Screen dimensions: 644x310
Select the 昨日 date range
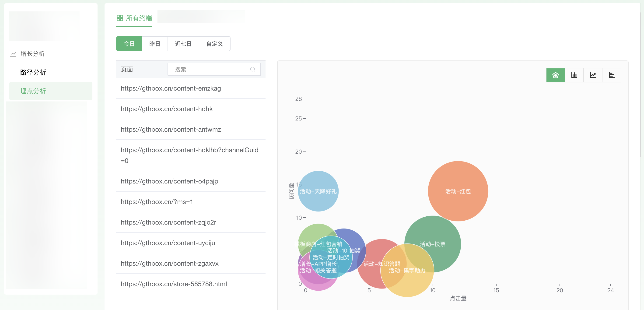pyautogui.click(x=155, y=44)
